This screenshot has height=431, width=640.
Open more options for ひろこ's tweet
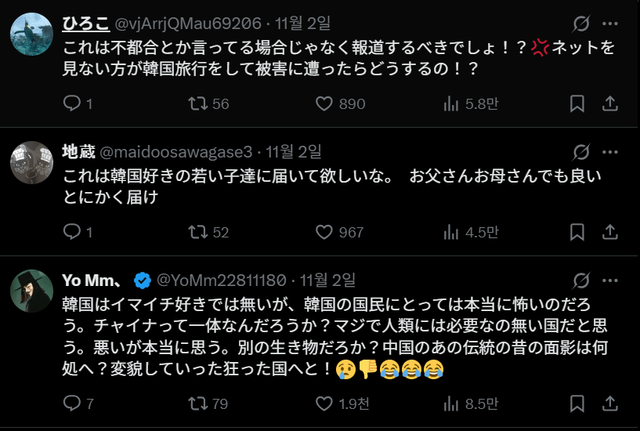point(609,24)
